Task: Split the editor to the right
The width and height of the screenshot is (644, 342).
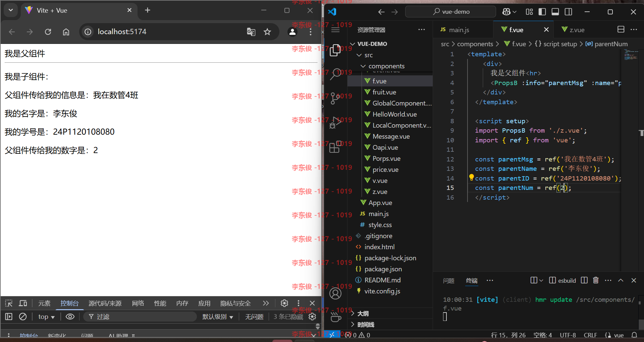Action: 621,29
